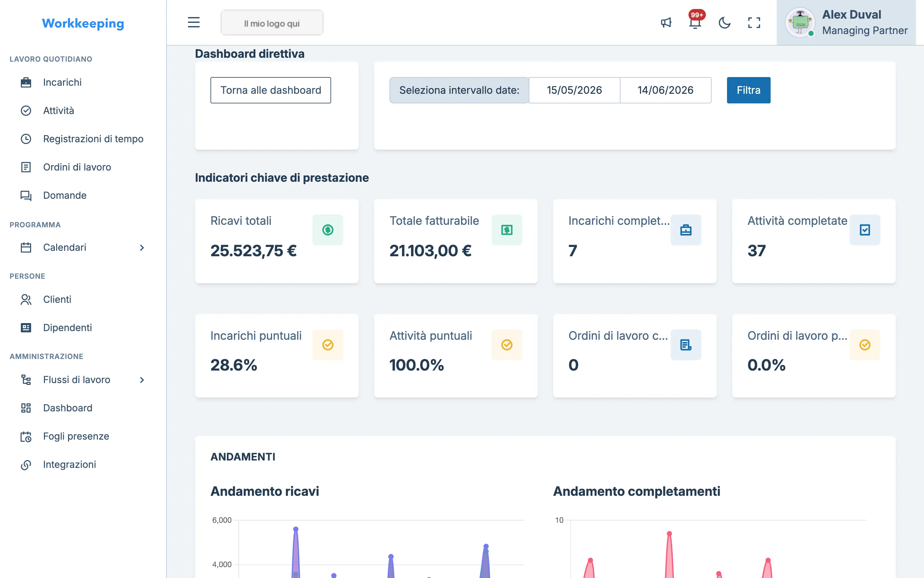
Task: Click the Ordini di lavoro document icon
Action: point(26,167)
